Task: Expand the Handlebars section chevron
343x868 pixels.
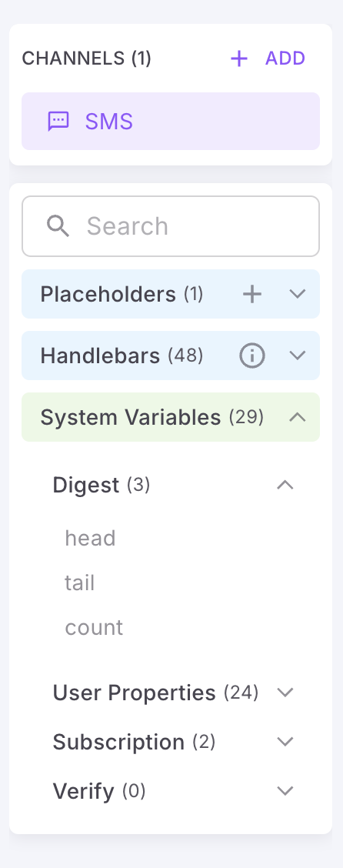Action: (x=298, y=356)
